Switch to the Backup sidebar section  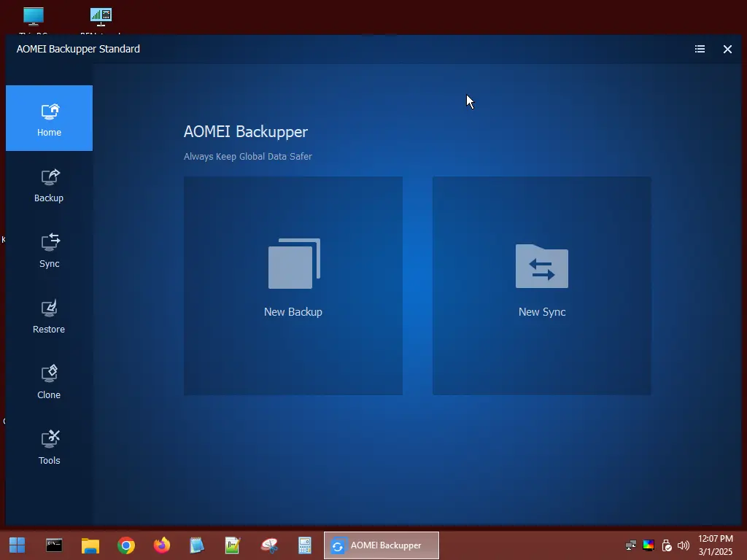(49, 186)
